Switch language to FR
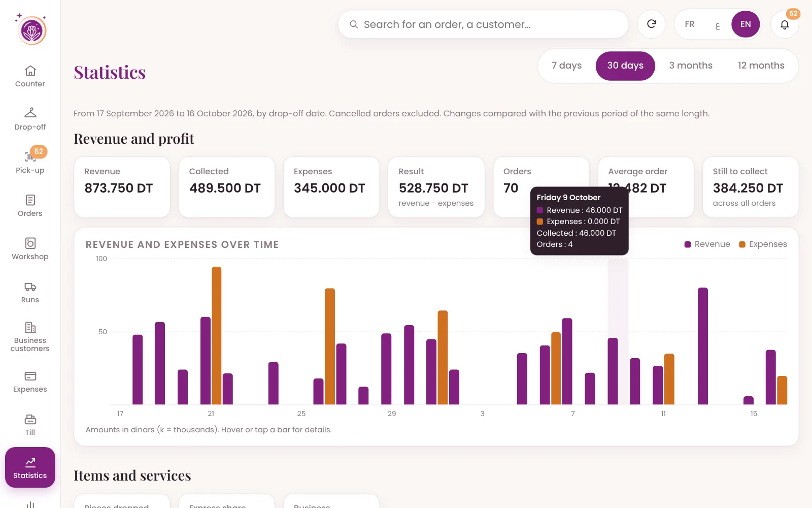Screen dimensions: 812x508 coord(689,24)
